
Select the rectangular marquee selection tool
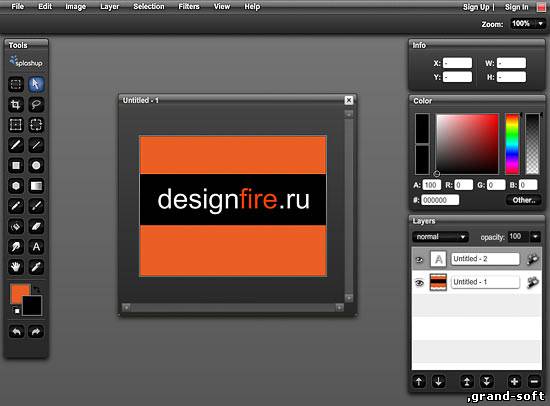[16, 85]
